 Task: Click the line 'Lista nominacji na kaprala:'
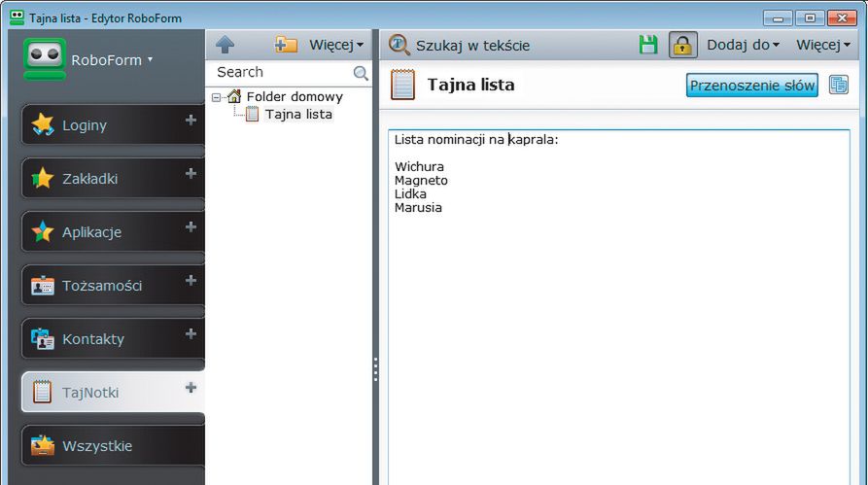point(476,140)
